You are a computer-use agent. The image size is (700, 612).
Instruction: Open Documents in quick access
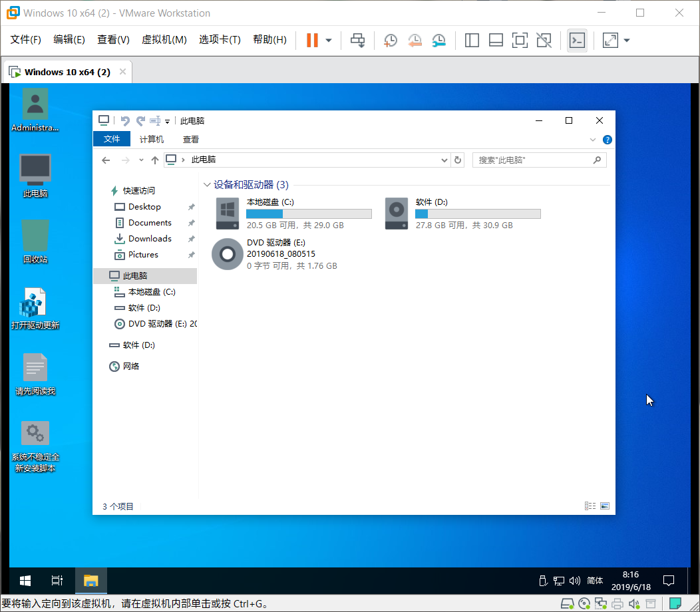pos(150,222)
